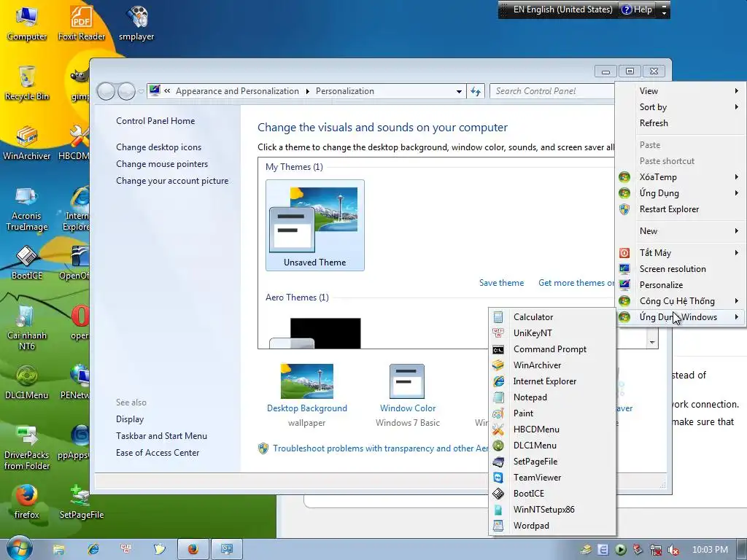Click EN English language bar indicator
Screen dimensions: 747x560
[x=562, y=9]
